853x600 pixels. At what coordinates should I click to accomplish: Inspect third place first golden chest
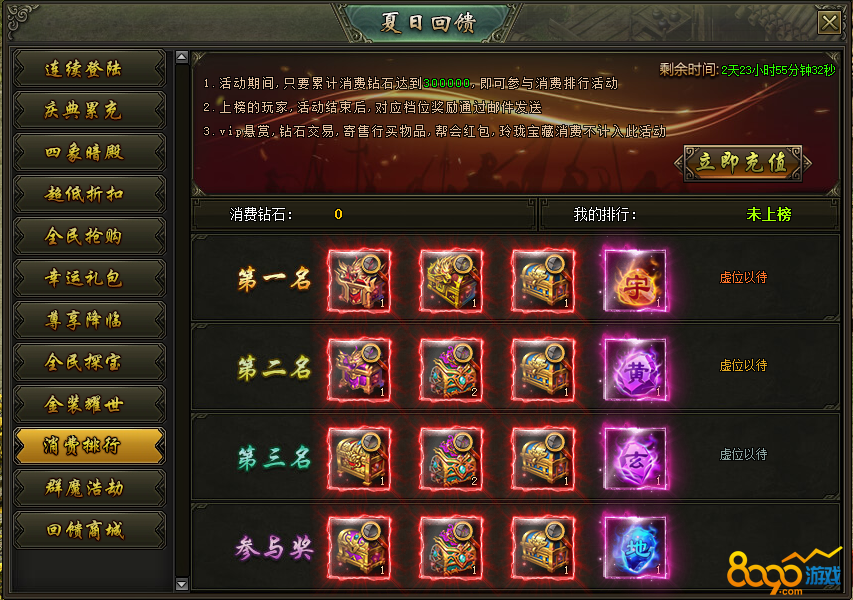point(359,459)
